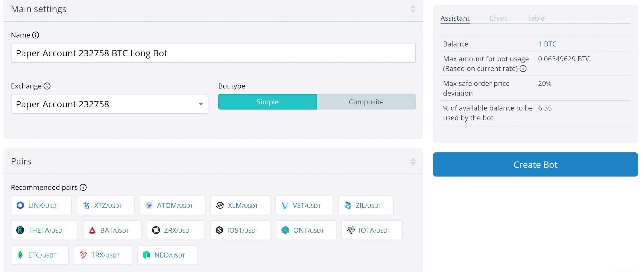This screenshot has width=644, height=272.
Task: Switch bot type to Composite
Action: pos(366,102)
